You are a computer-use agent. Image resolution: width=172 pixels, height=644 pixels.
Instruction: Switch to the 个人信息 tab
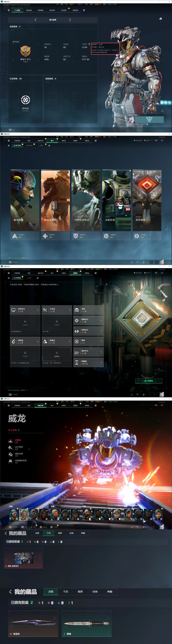click(17, 10)
